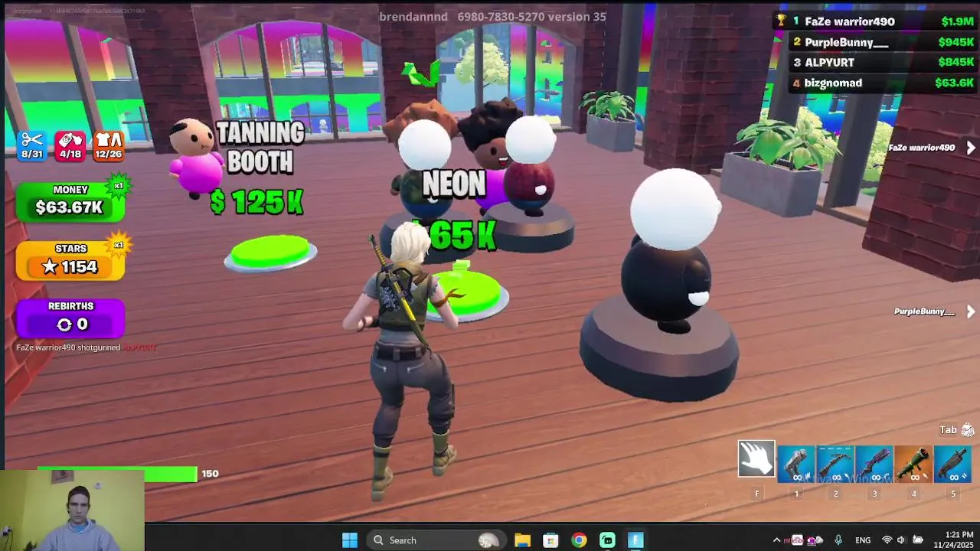Click the x1 multiplier badge on Money
The width and height of the screenshot is (980, 551).
pyautogui.click(x=119, y=186)
